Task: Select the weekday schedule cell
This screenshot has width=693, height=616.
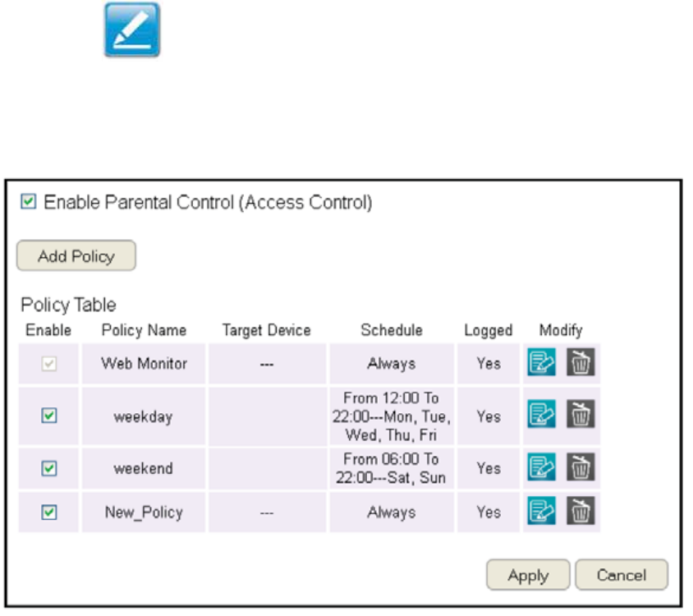Action: (392, 416)
